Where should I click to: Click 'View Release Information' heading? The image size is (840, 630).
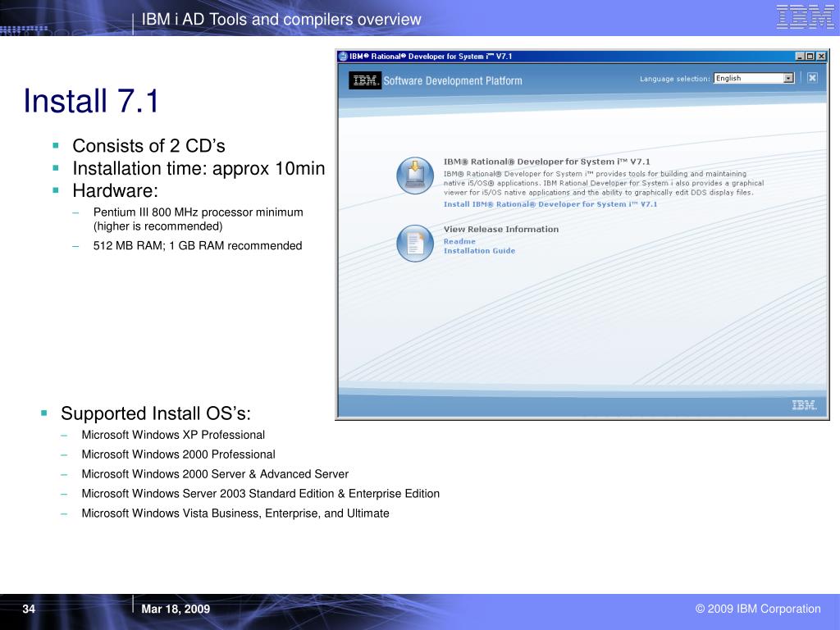tap(501, 229)
